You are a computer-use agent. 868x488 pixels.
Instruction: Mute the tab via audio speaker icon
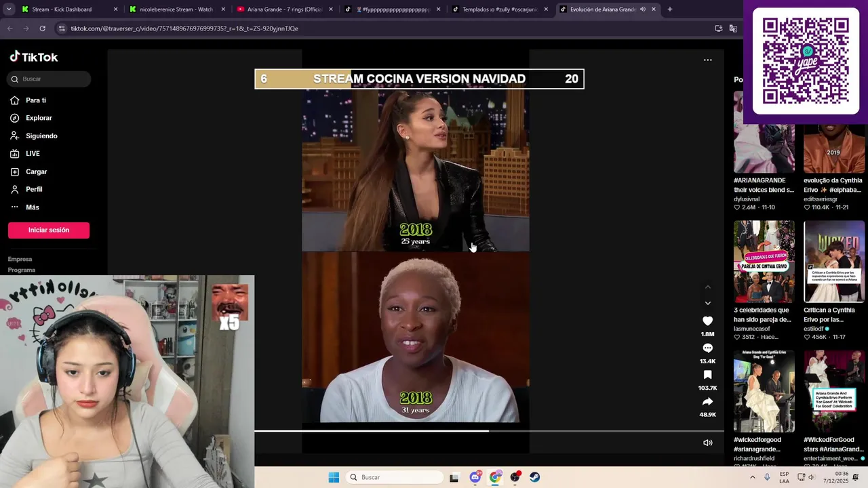coord(642,9)
